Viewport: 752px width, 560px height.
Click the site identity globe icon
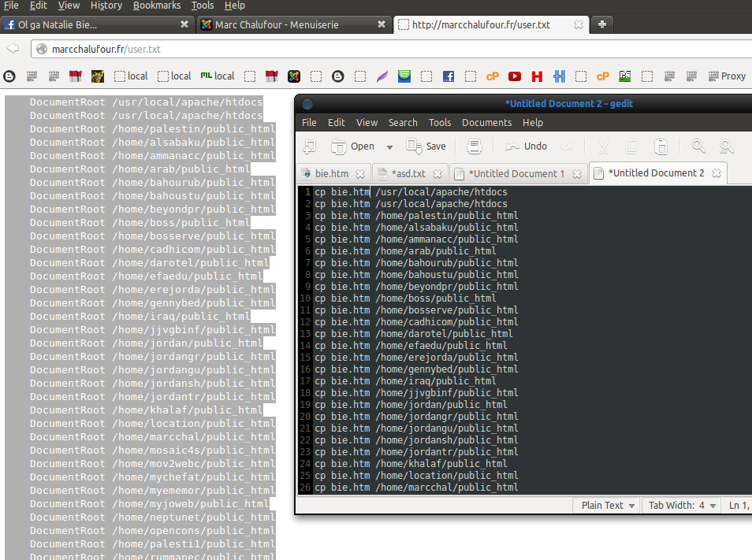tap(43, 49)
